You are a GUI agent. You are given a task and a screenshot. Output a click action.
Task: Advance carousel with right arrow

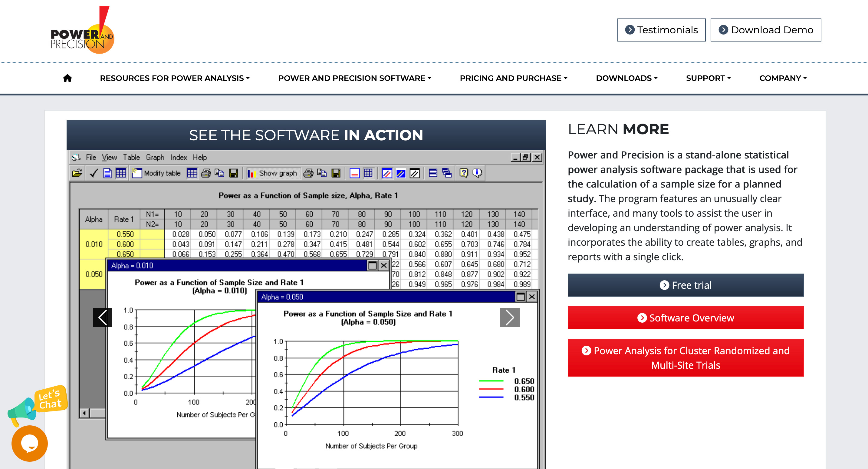509,318
